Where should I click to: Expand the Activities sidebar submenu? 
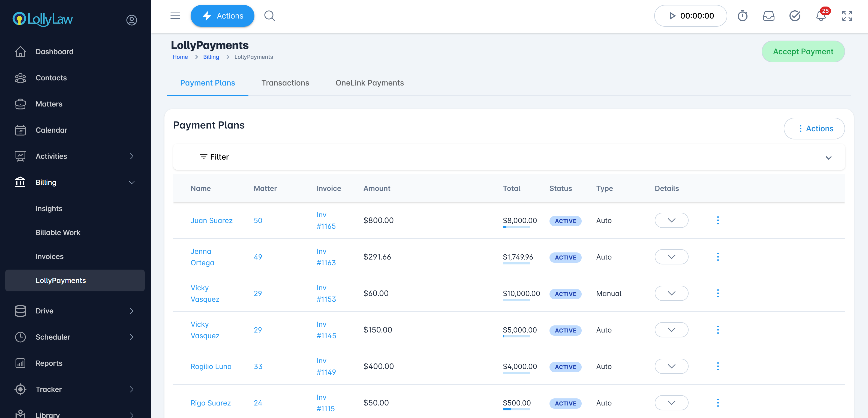click(x=131, y=156)
